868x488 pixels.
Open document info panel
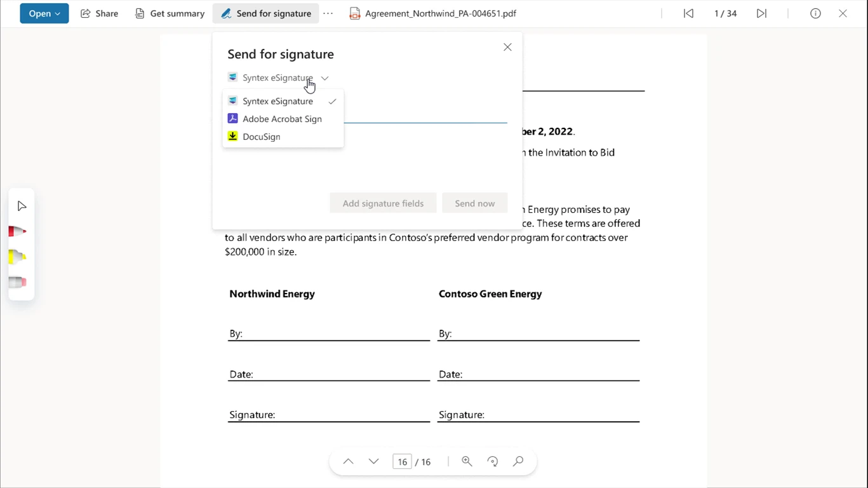(x=815, y=13)
